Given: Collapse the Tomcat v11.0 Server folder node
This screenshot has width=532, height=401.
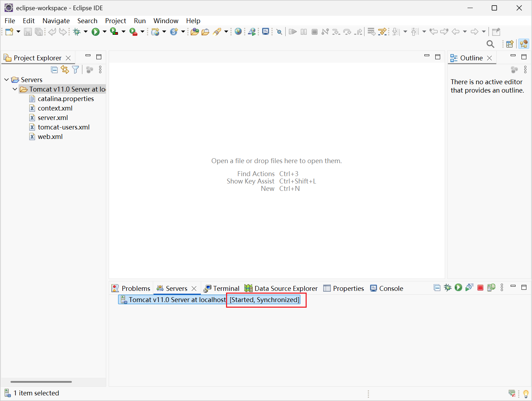Looking at the screenshot, I should [15, 89].
